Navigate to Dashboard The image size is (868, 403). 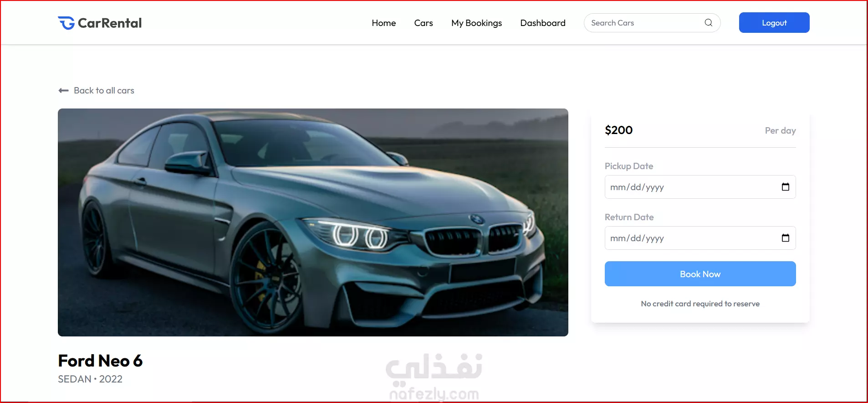point(543,23)
